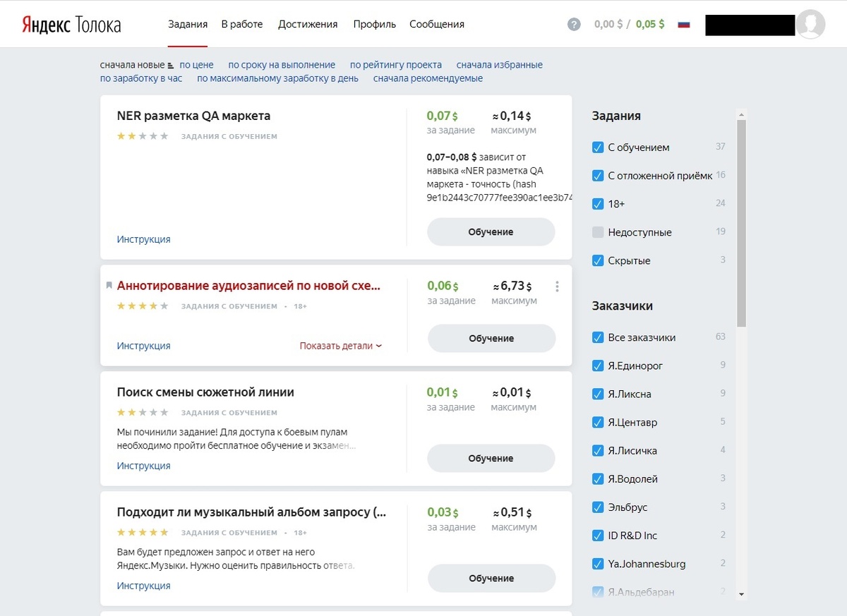Toggle the "Все заказчики" checkbox
This screenshot has width=847, height=616.
[598, 337]
